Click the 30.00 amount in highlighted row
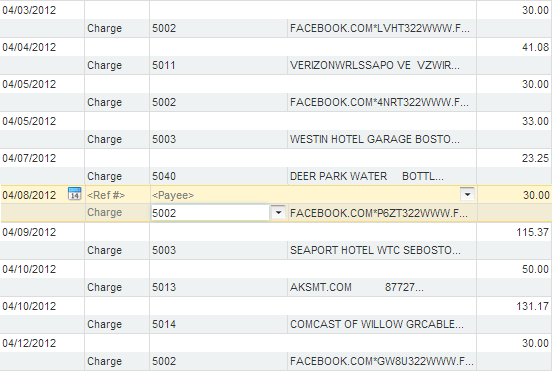 (536, 195)
